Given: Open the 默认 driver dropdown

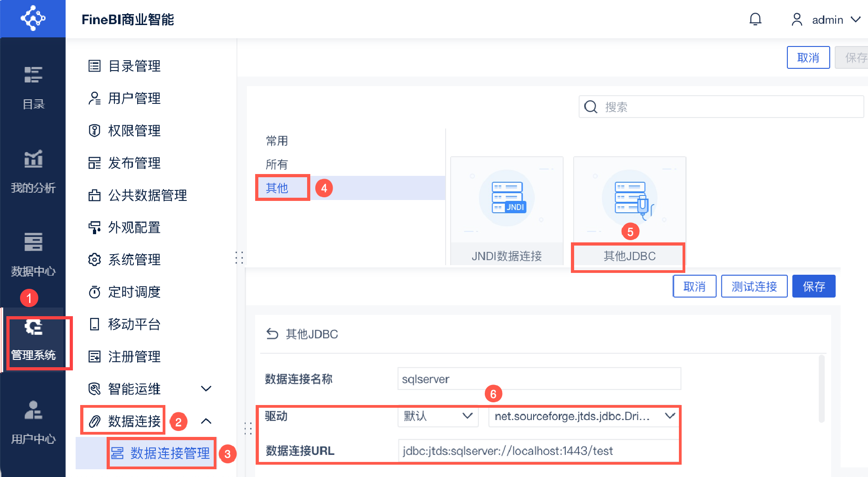Looking at the screenshot, I should pos(438,416).
